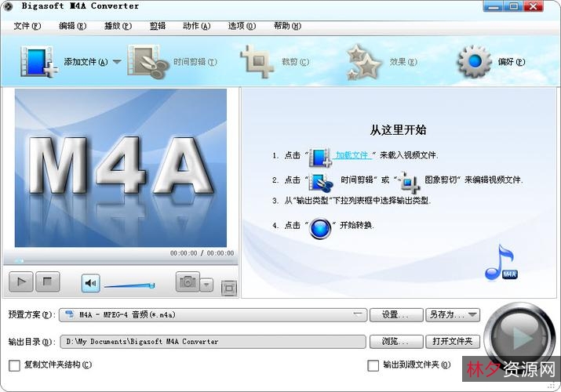Click the 图象剪切 crop icon in step 2
This screenshot has width=561, height=392.
pos(409,182)
